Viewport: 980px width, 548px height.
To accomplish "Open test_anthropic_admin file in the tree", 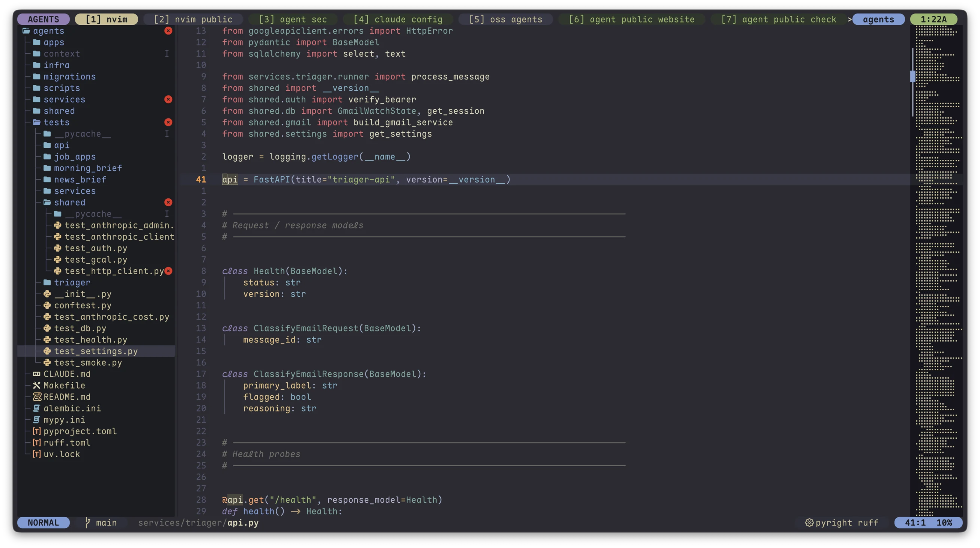I will click(x=119, y=225).
